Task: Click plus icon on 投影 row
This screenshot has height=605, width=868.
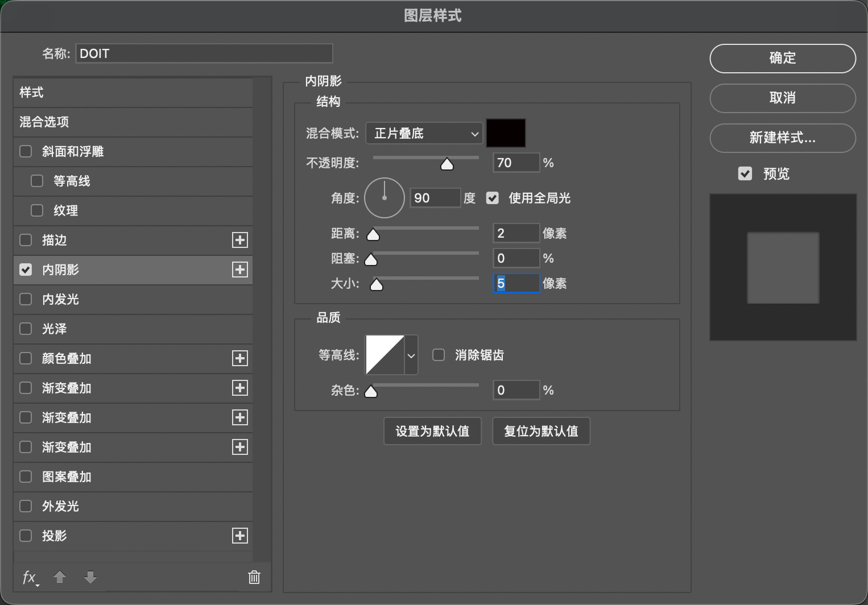Action: (240, 536)
